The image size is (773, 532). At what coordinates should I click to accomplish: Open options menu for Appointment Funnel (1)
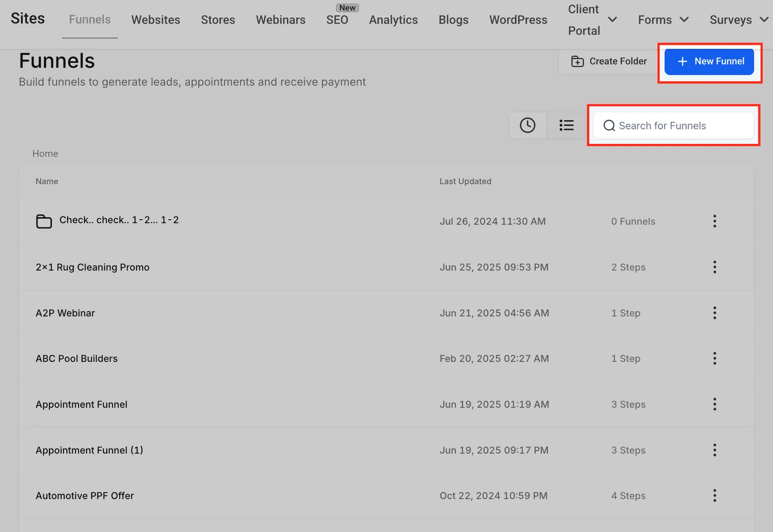click(x=715, y=450)
